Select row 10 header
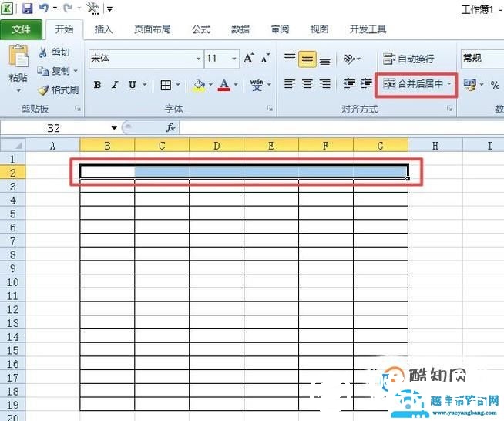This screenshot has width=504, height=421. coord(13,282)
